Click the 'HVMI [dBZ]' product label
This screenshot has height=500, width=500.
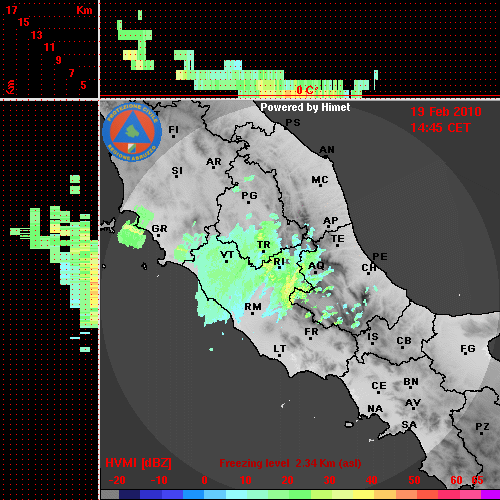138,463
